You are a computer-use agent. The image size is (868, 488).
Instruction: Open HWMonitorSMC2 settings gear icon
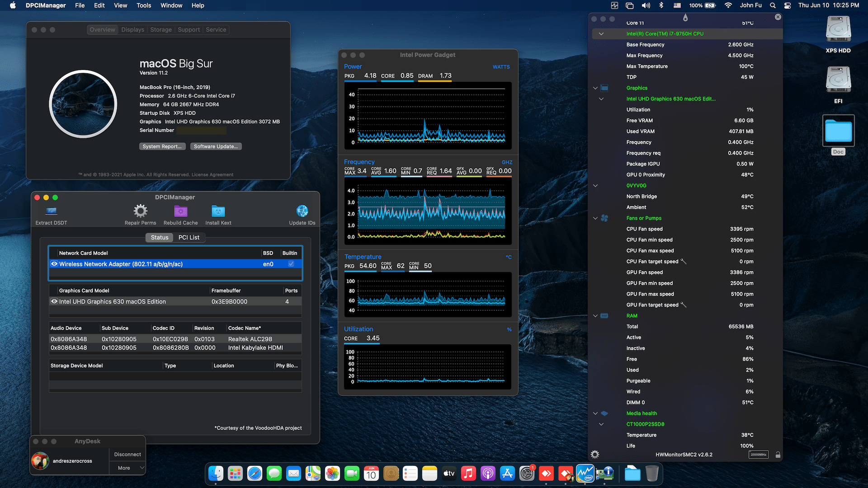pos(595,455)
